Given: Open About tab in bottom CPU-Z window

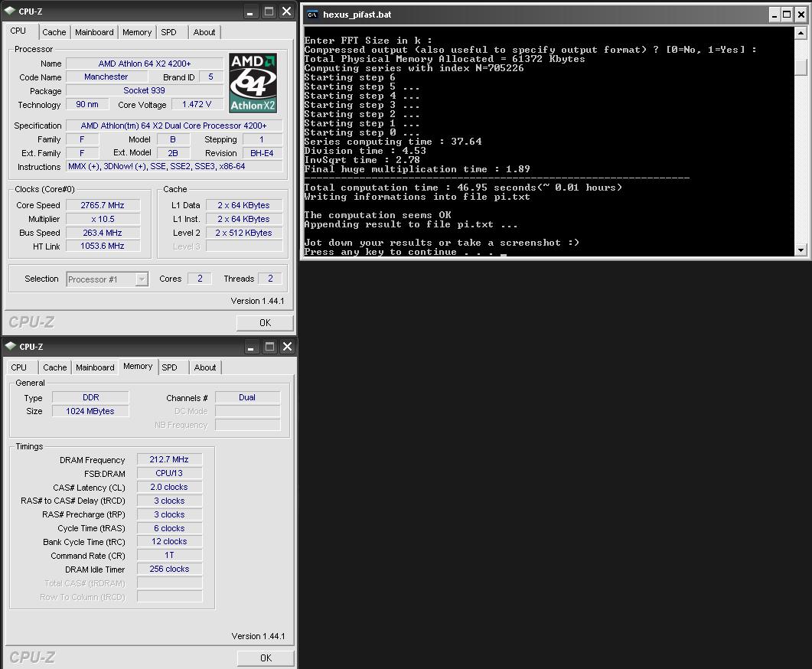Looking at the screenshot, I should [205, 367].
